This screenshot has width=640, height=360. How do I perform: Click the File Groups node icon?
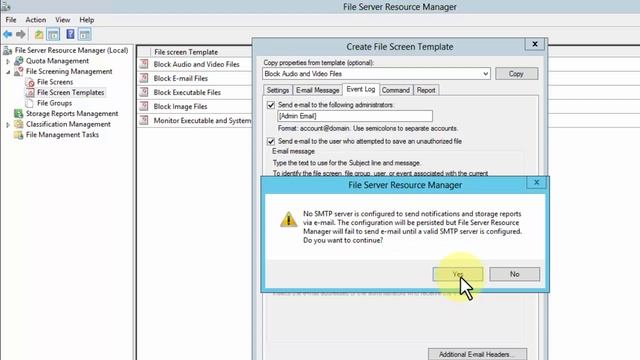tap(29, 103)
